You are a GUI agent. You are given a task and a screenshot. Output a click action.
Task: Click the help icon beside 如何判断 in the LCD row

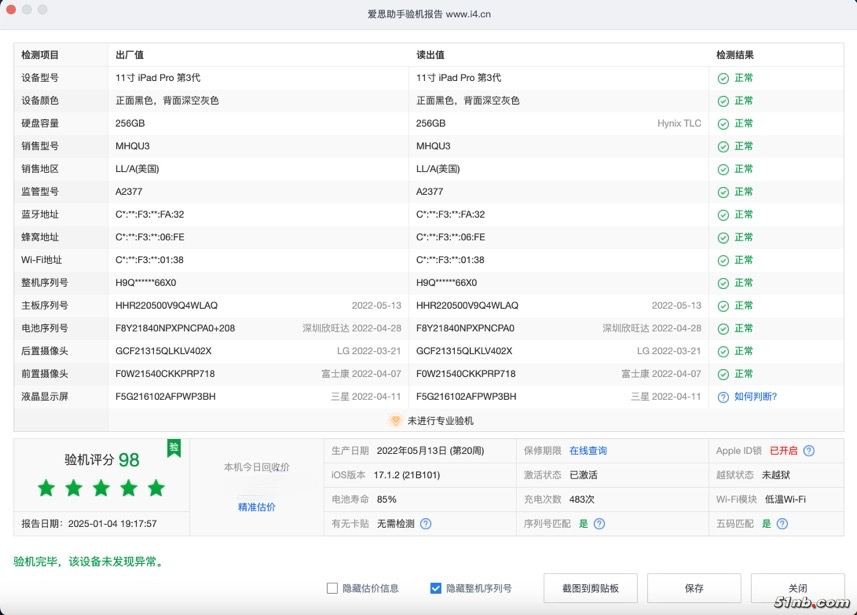[723, 397]
